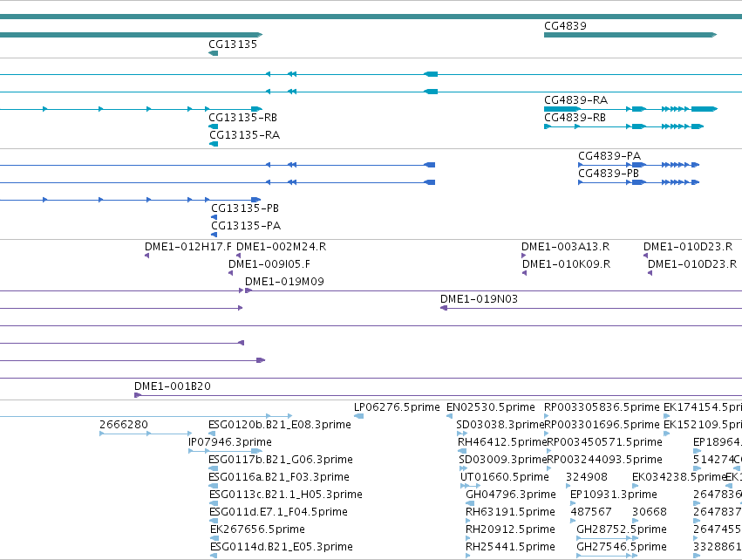Select the 2666280 feature label

pyautogui.click(x=124, y=425)
